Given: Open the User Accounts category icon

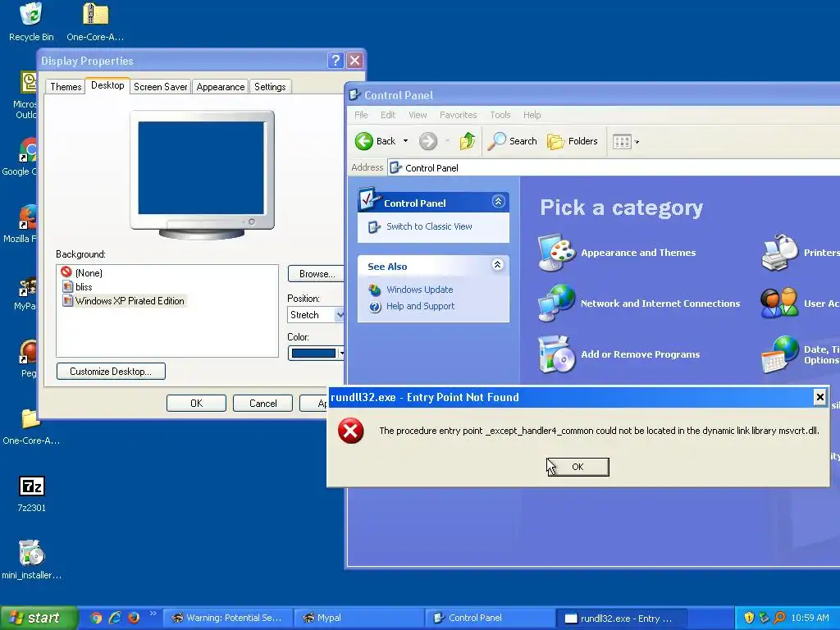Looking at the screenshot, I should click(x=779, y=304).
